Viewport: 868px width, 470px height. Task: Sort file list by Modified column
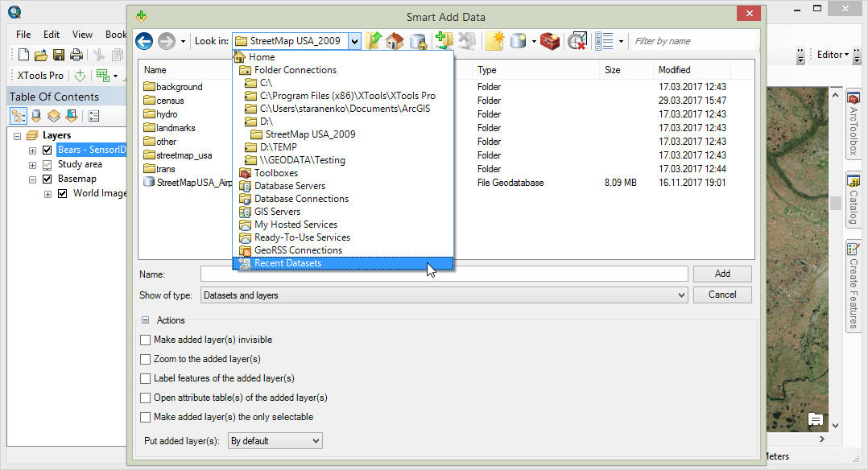point(692,70)
